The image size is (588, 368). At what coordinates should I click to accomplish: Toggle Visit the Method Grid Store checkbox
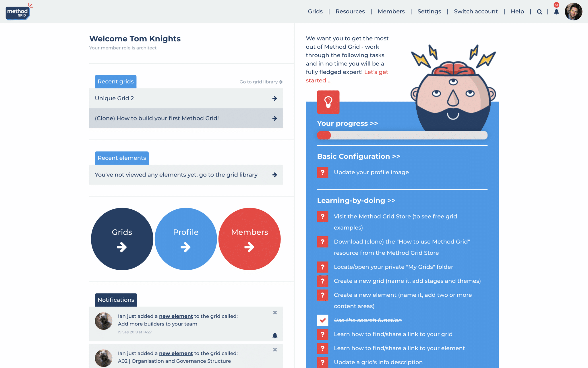[x=322, y=216]
